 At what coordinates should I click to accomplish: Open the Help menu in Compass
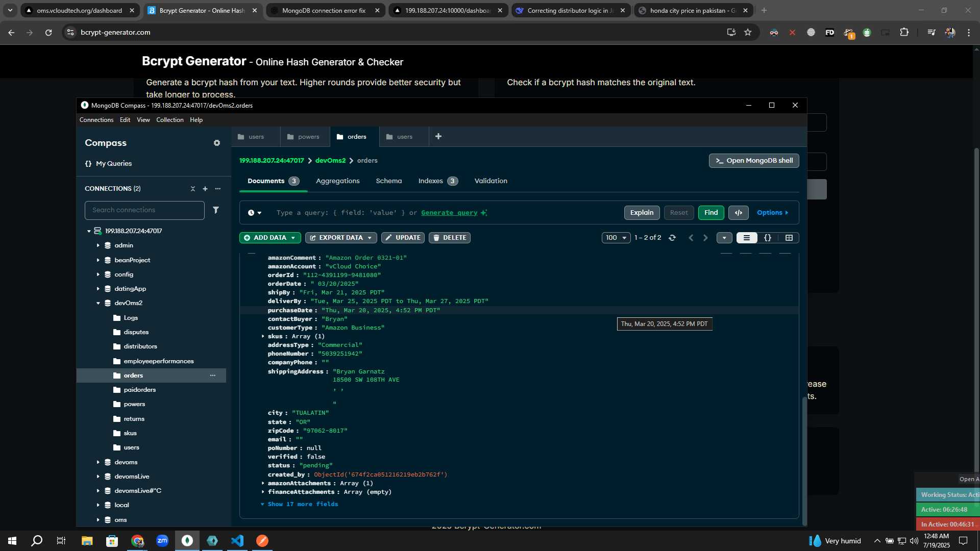coord(197,120)
